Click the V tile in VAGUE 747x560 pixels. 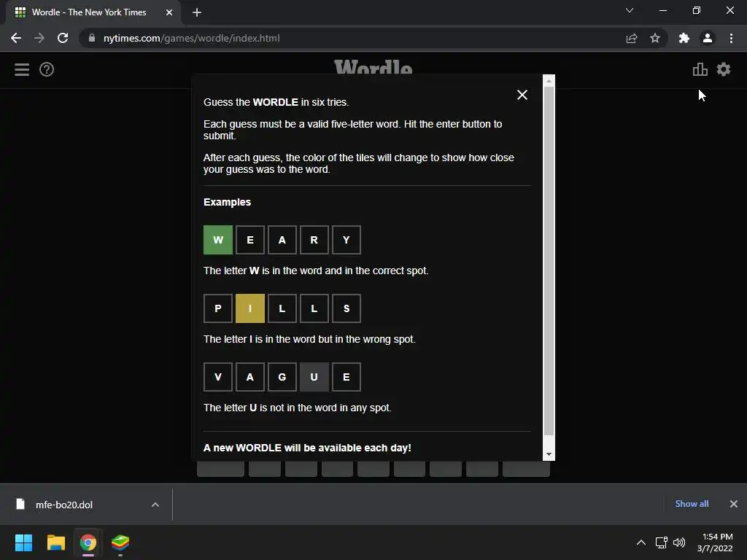(218, 377)
